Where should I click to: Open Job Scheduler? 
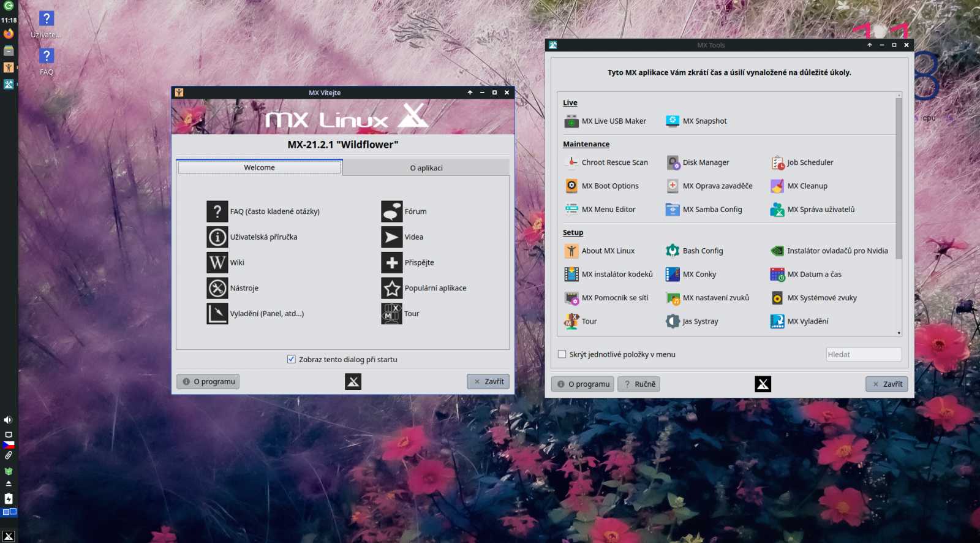tap(802, 162)
